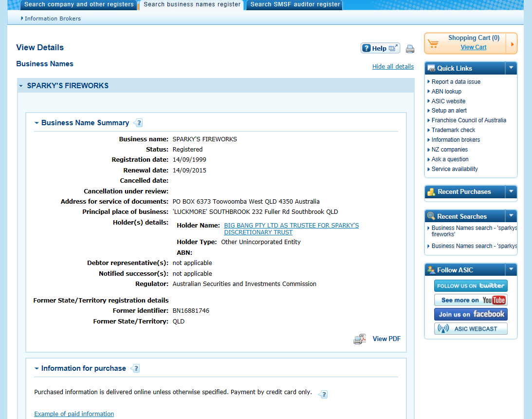Select the Holder Type Other Unincorporated Entity
532x419 pixels.
coord(260,242)
